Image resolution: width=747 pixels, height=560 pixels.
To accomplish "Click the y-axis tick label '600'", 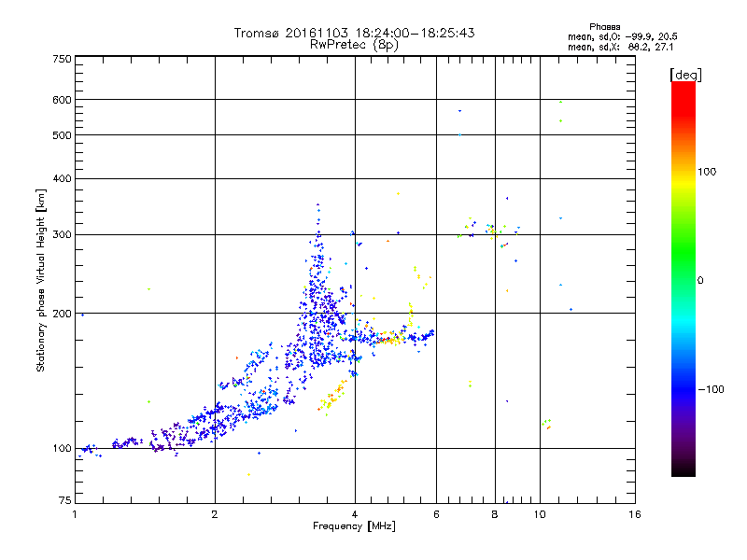I will coord(62,100).
